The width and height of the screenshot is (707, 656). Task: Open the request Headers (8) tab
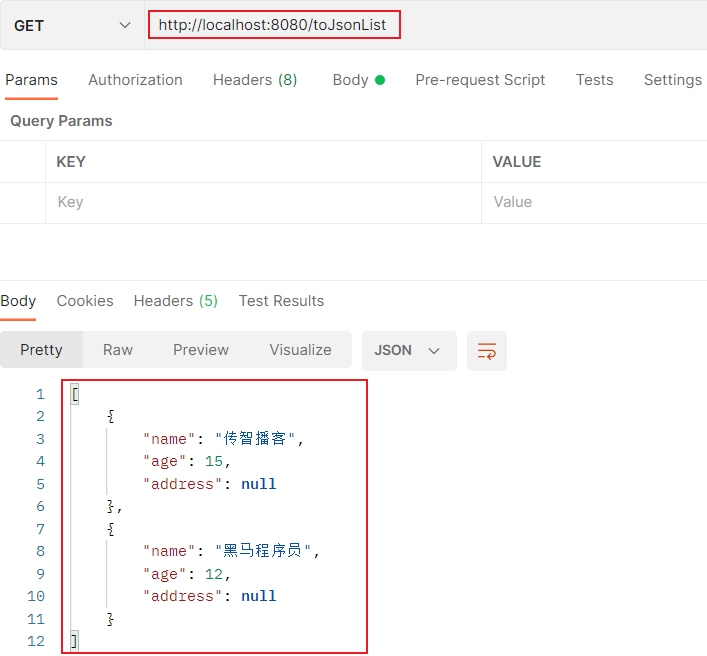pyautogui.click(x=255, y=80)
